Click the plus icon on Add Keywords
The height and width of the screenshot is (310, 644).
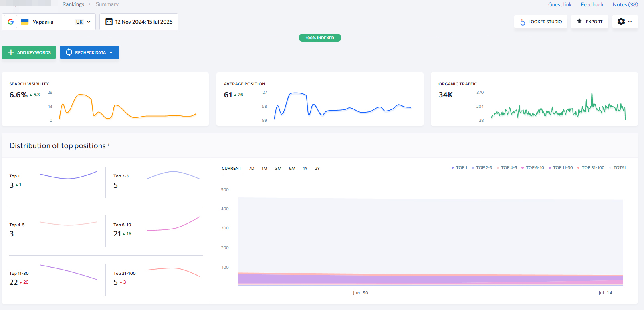click(x=11, y=52)
